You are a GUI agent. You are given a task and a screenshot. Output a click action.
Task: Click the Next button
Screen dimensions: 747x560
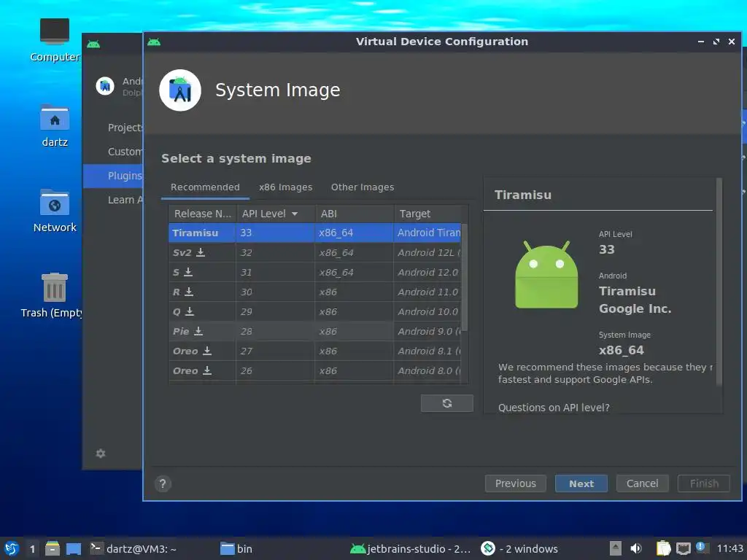click(x=581, y=484)
